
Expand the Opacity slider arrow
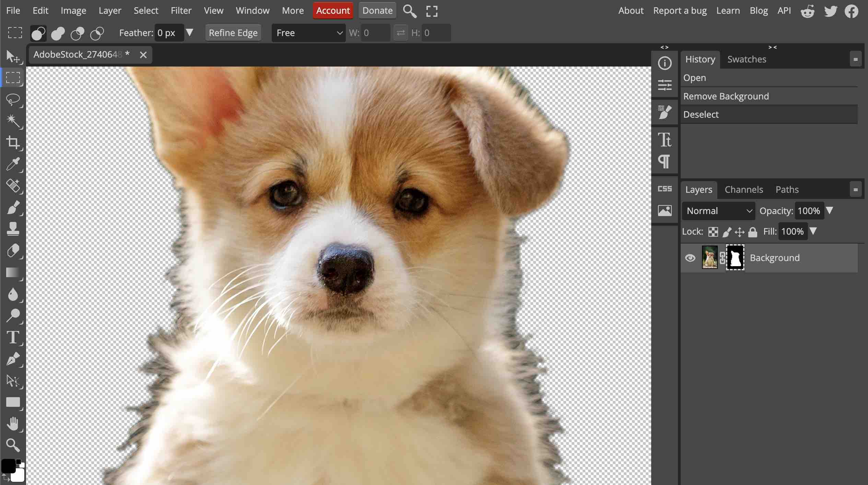coord(830,210)
